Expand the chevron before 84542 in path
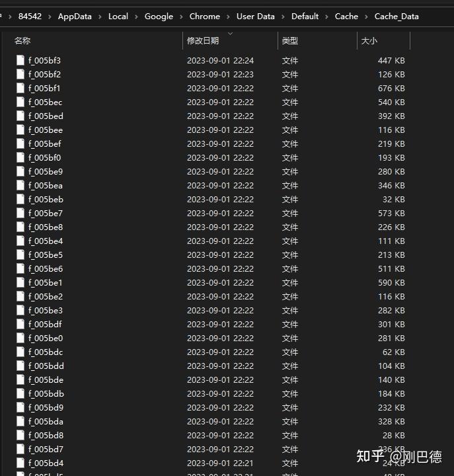The width and height of the screenshot is (454, 476). click(10, 17)
